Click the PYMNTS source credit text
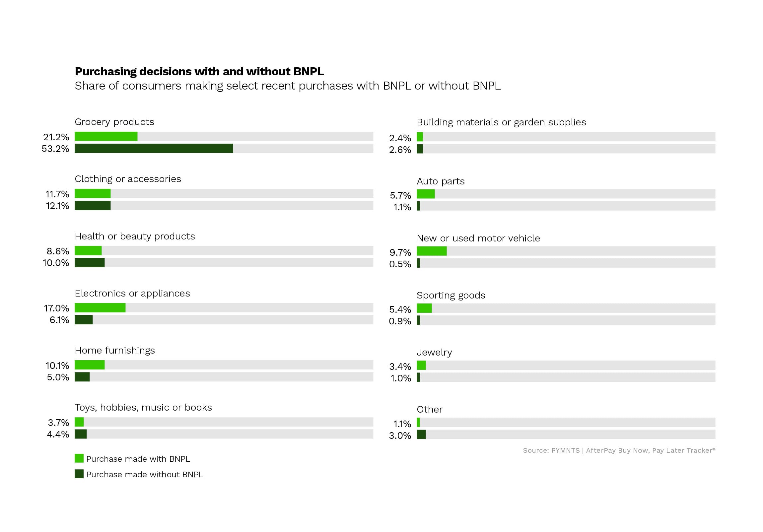763x532 pixels. pyautogui.click(x=619, y=450)
